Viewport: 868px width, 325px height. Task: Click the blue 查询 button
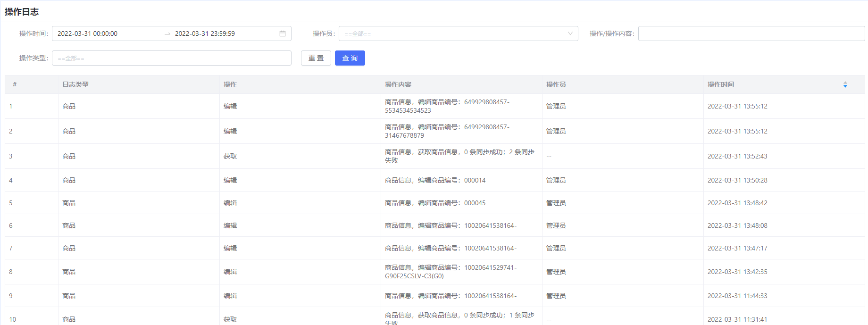pos(350,58)
